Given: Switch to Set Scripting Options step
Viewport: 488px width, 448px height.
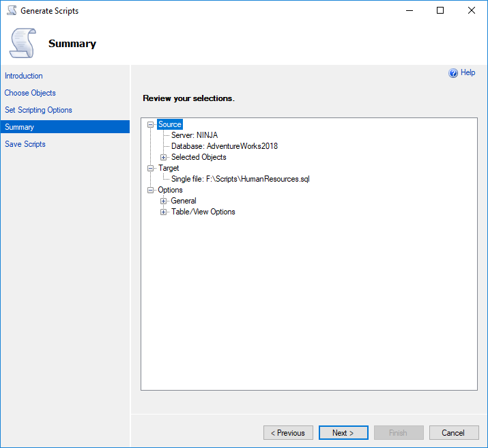Looking at the screenshot, I should pos(38,110).
